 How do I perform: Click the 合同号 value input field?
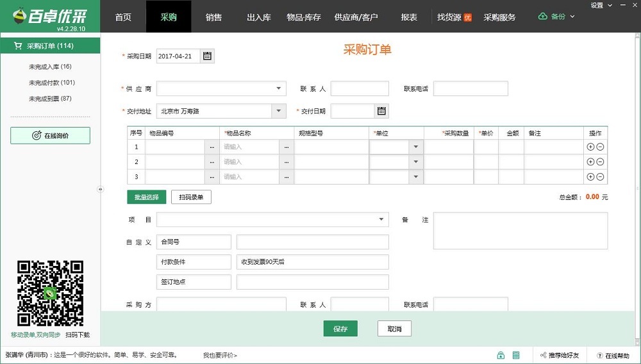[312, 242]
